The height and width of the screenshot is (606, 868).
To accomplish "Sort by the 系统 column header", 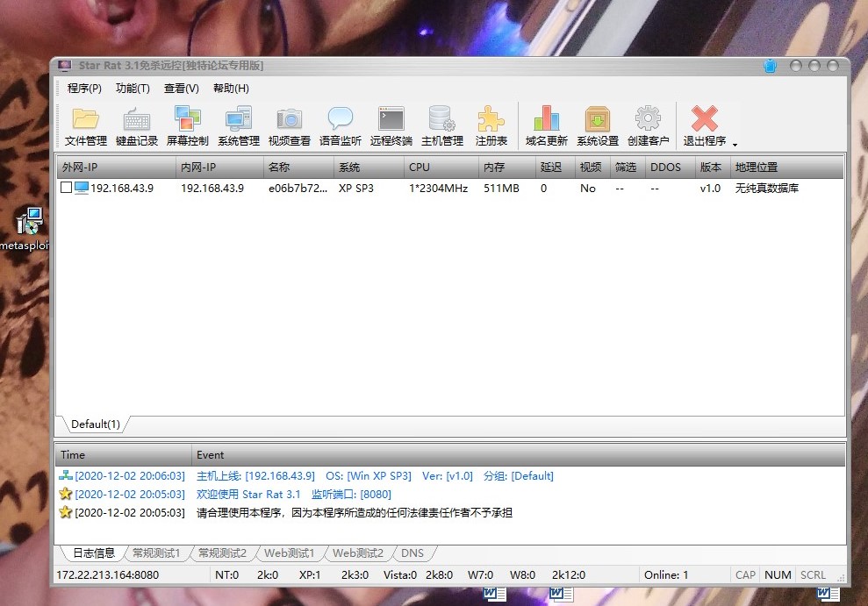I will pyautogui.click(x=369, y=167).
